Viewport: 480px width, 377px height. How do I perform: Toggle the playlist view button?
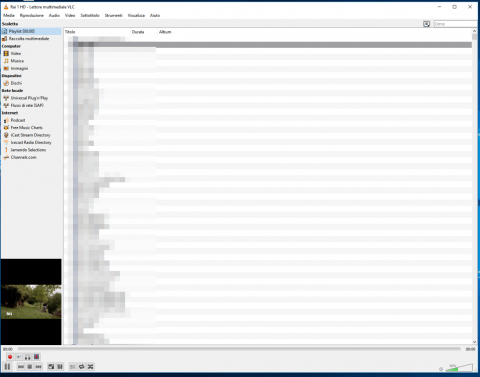(x=72, y=367)
